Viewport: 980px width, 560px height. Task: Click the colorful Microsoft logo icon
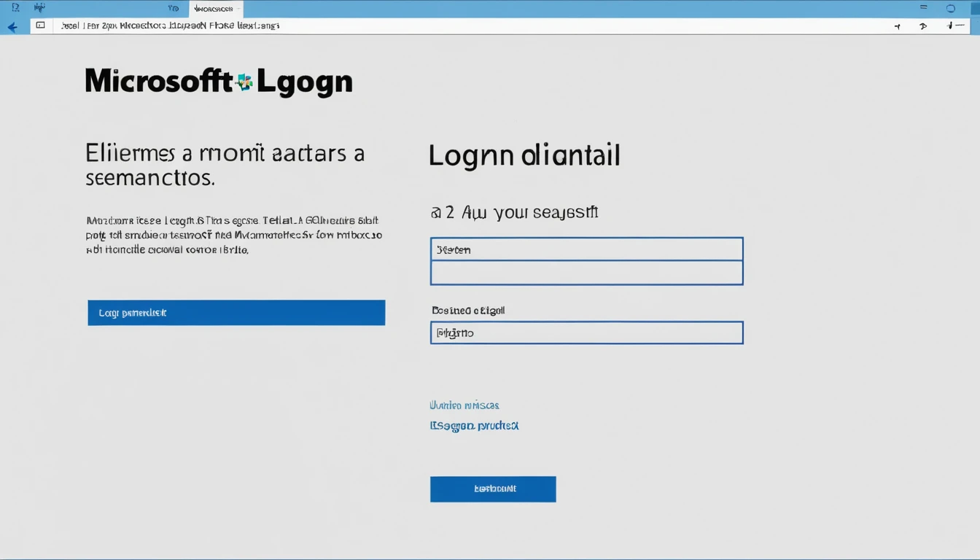(x=245, y=82)
